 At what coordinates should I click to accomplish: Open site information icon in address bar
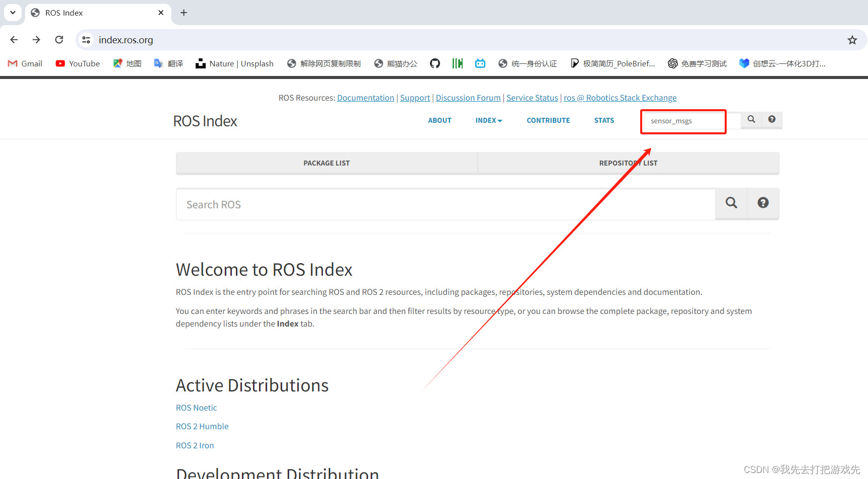[x=86, y=40]
